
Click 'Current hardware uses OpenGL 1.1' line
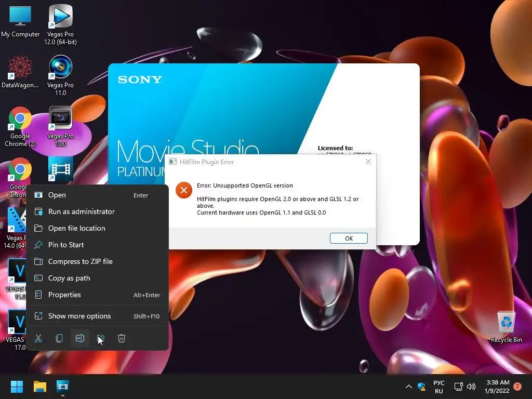(261, 212)
